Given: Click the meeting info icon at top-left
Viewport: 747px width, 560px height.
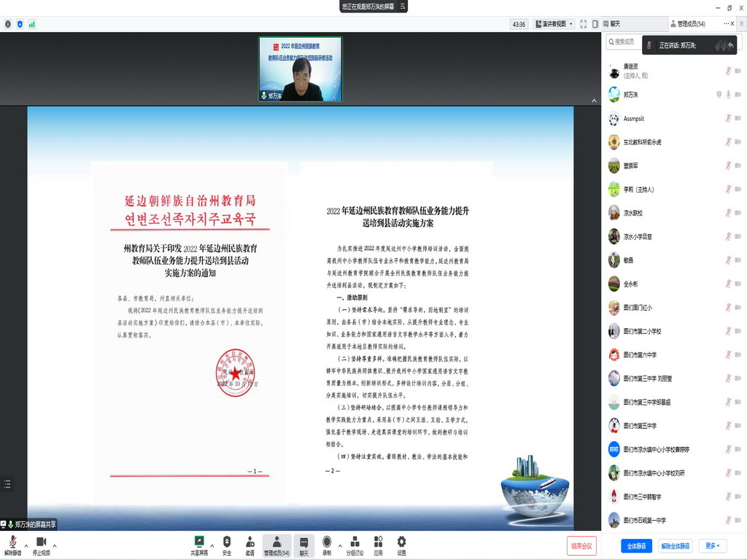Looking at the screenshot, I should (8, 24).
